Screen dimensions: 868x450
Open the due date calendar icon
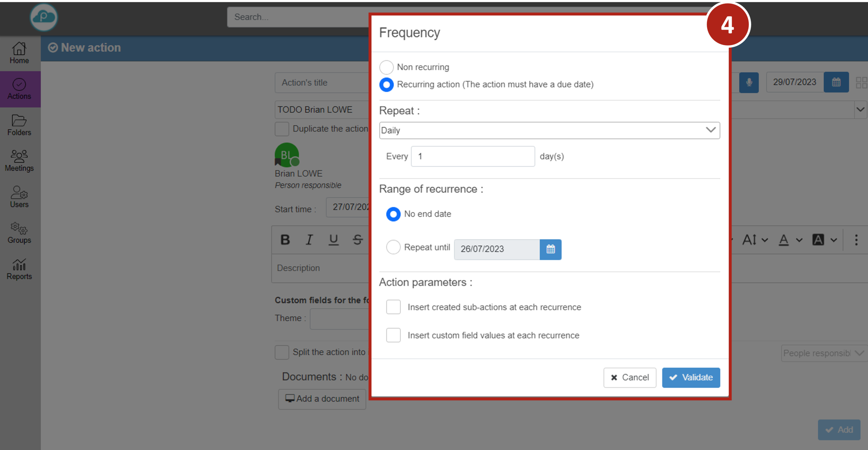tap(836, 82)
